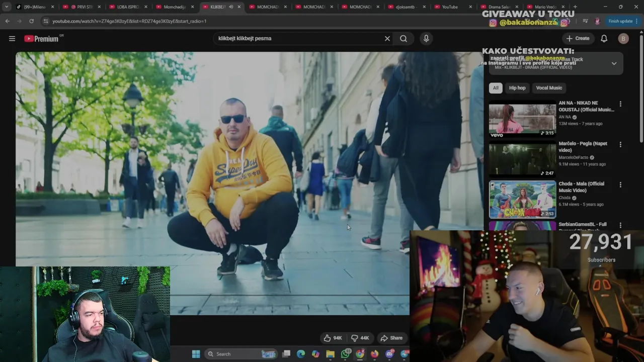Viewport: 644px width, 362px height.
Task: Open the account avatar menu
Action: [x=623, y=39]
